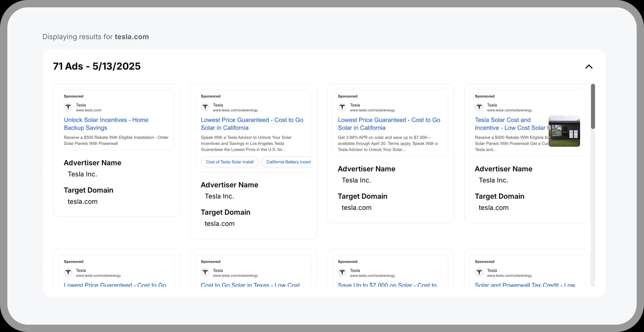Viewport: 644px width, 332px height.
Task: Collapse the 71 Ads section with chevron
Action: [589, 67]
